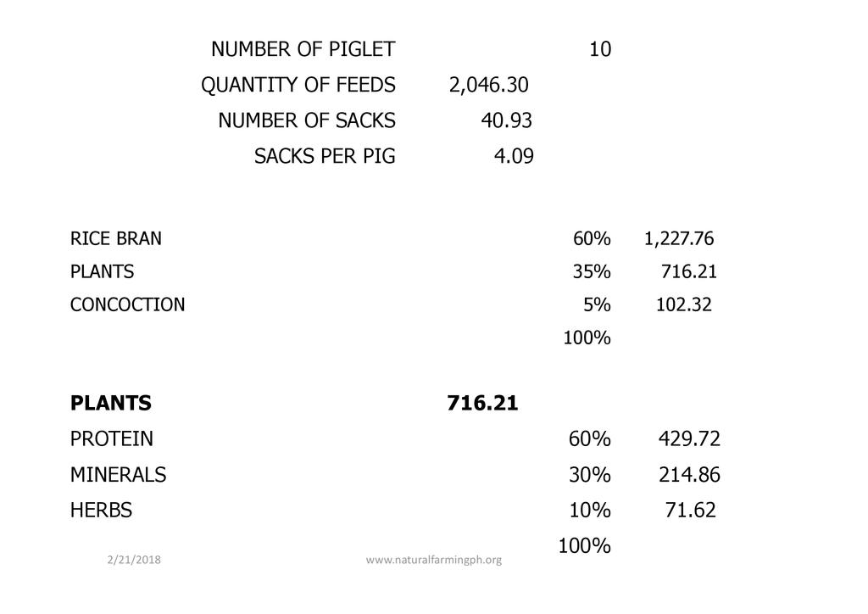Click the PROTEIN amount 429.72

688,439
